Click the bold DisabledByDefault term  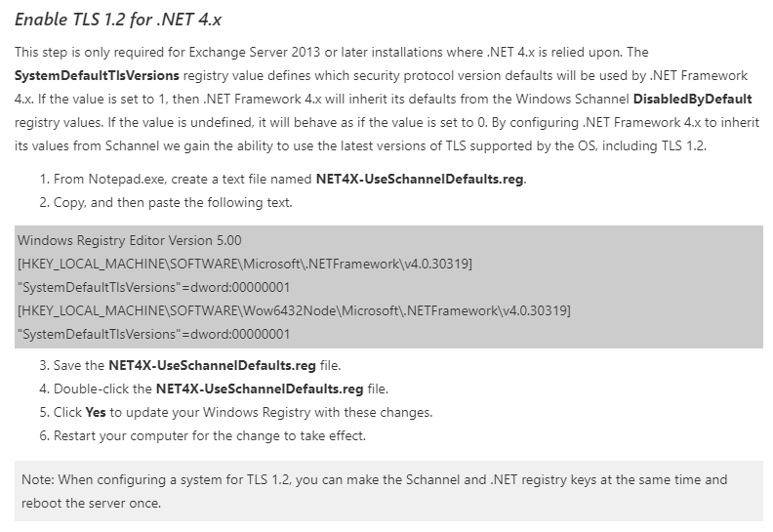(x=692, y=100)
